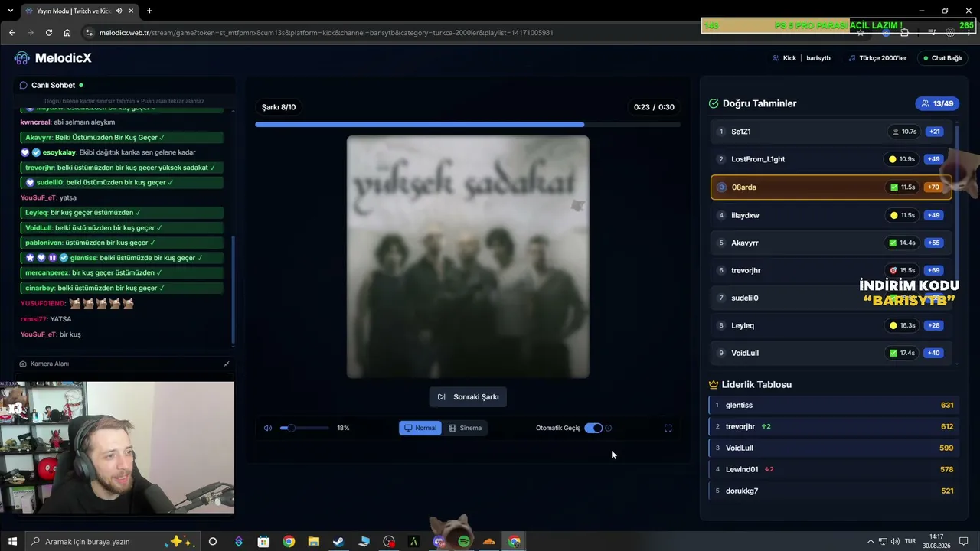Reload the page
Image resolution: width=980 pixels, height=551 pixels.
tap(49, 33)
